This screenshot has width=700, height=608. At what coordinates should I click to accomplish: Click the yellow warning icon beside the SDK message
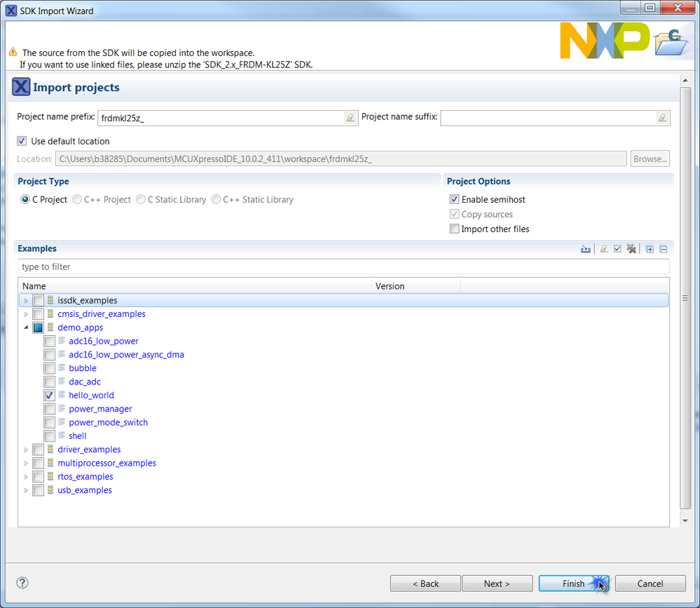(13, 52)
